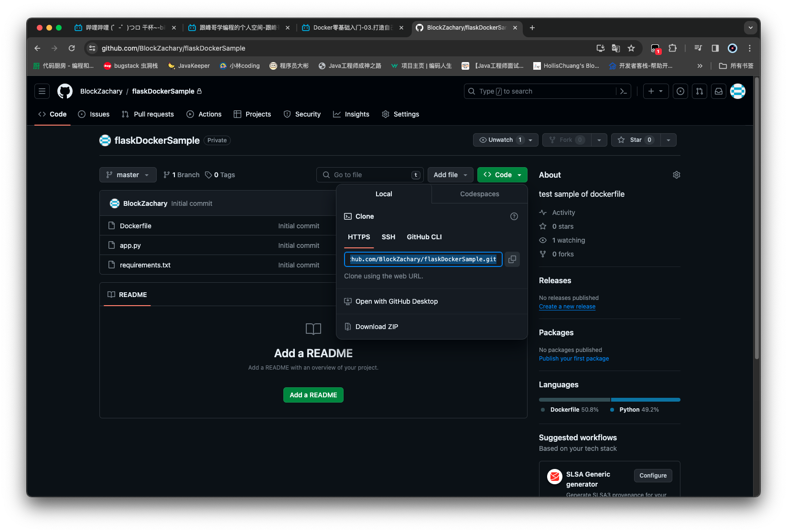
Task: Bookmark this page with the star icon
Action: coord(631,48)
